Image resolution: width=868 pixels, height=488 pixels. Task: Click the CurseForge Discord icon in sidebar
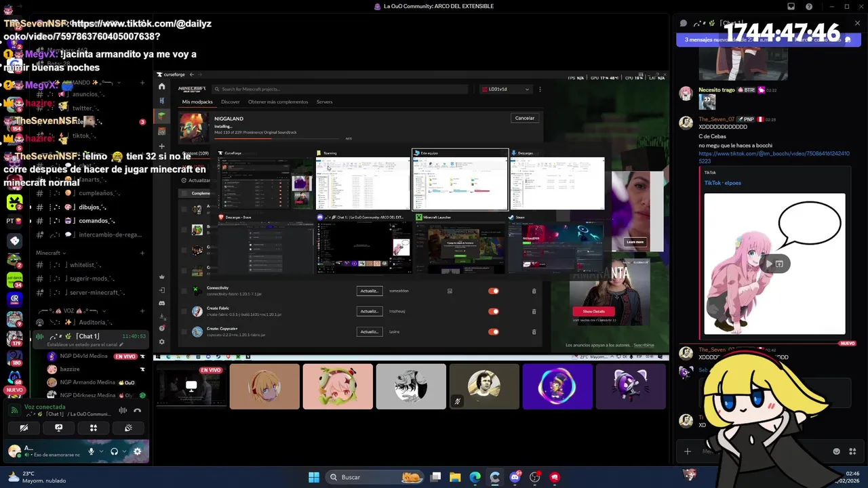point(161,303)
